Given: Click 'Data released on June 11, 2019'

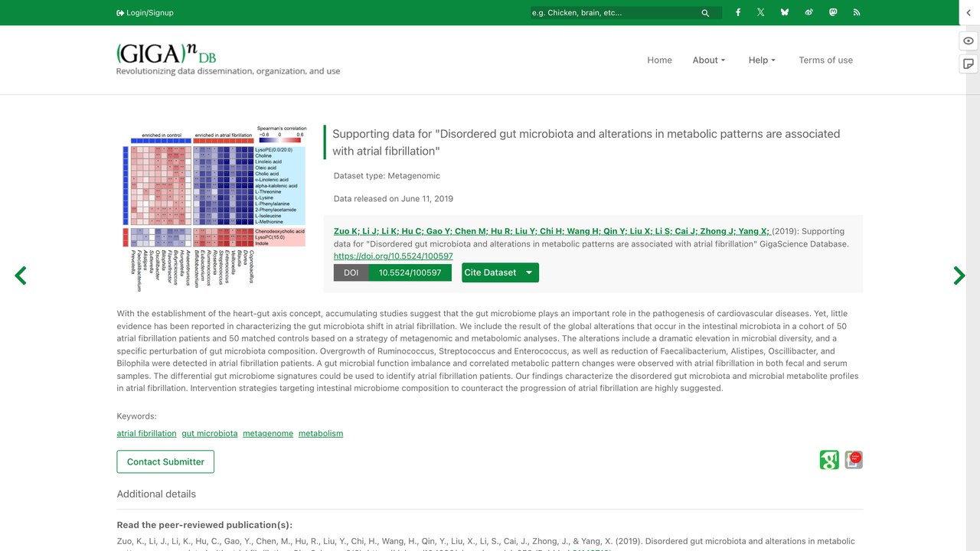Looking at the screenshot, I should pyautogui.click(x=394, y=199).
